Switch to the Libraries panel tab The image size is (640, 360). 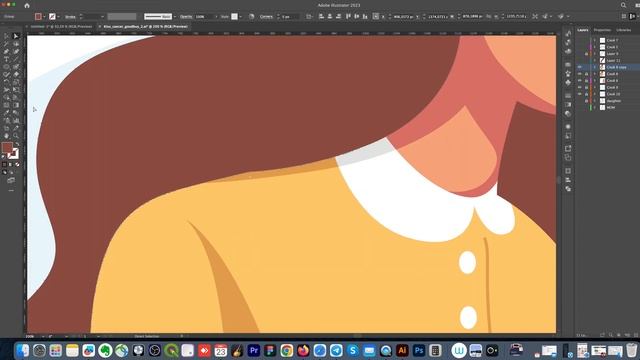(623, 30)
